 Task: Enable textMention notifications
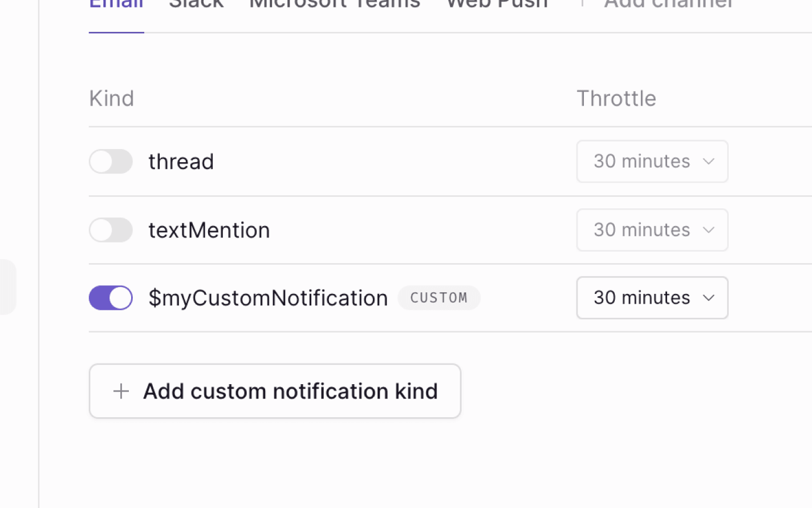[111, 230]
